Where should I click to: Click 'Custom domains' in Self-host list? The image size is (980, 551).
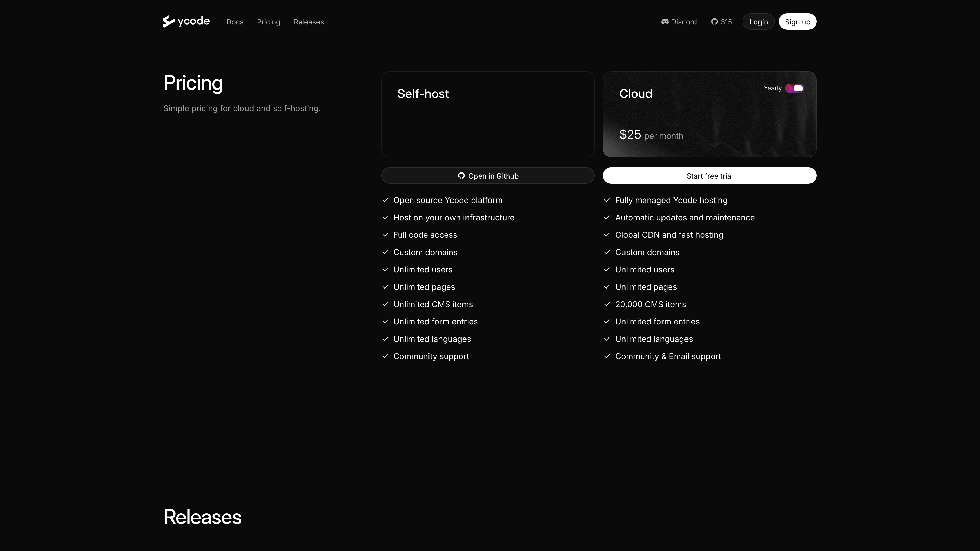[x=425, y=253]
